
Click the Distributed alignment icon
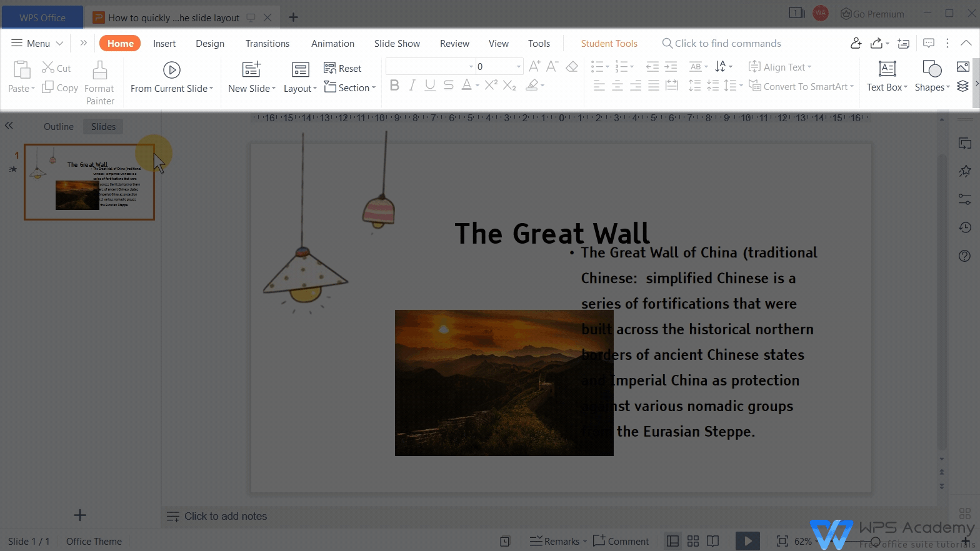pyautogui.click(x=672, y=86)
